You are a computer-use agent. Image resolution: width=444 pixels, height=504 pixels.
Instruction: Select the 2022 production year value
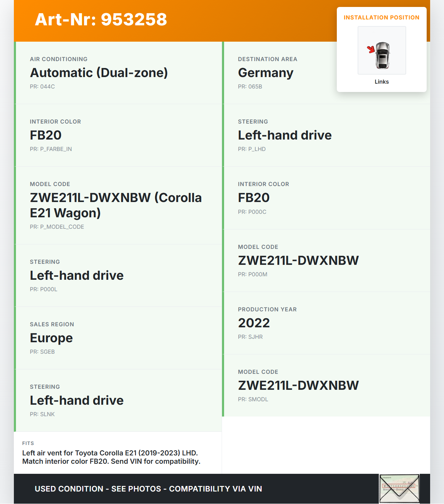pos(254,323)
